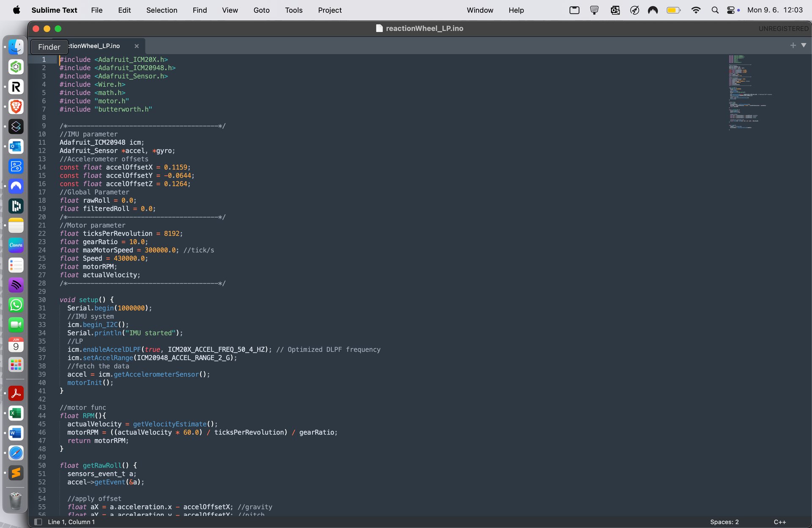Screen dimensions: 812x528
Task: Add a new tab with plus icon
Action: coord(793,45)
